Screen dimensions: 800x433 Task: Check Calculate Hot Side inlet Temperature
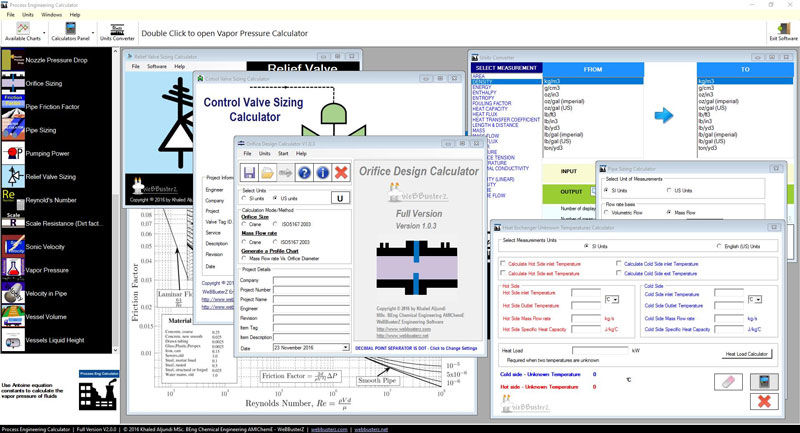coord(503,264)
